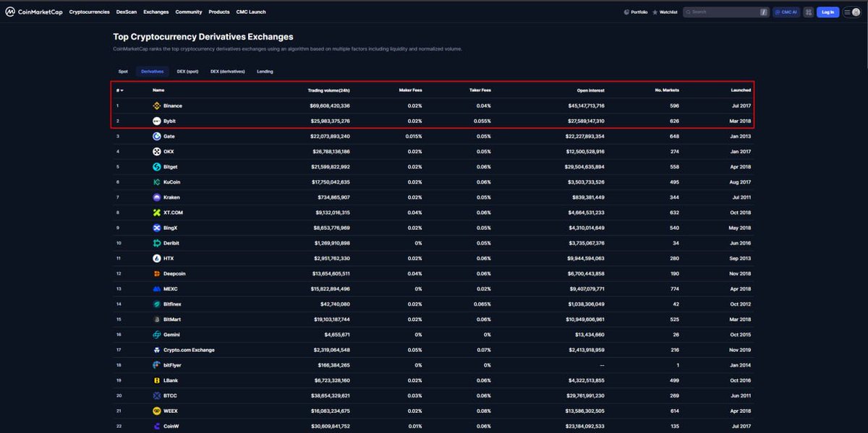Sort by Taker Fees column header
The image size is (868, 433).
(x=480, y=90)
